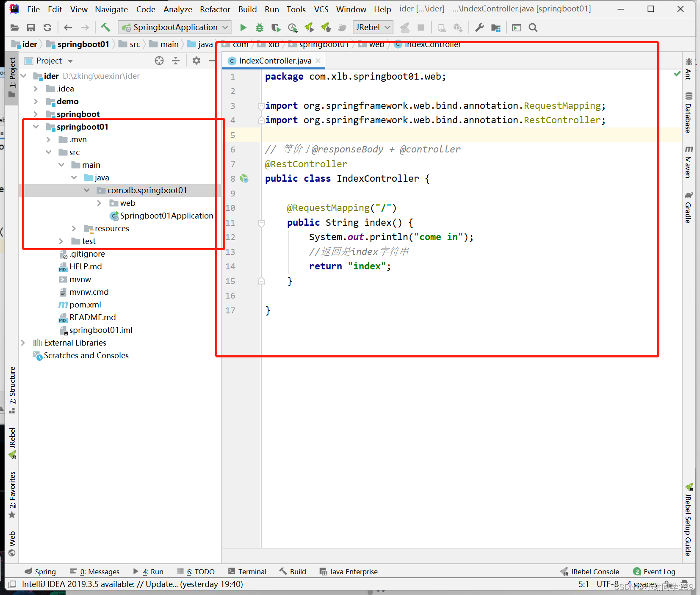Open the Java Enterprise tool window
The height and width of the screenshot is (595, 700).
tap(349, 572)
